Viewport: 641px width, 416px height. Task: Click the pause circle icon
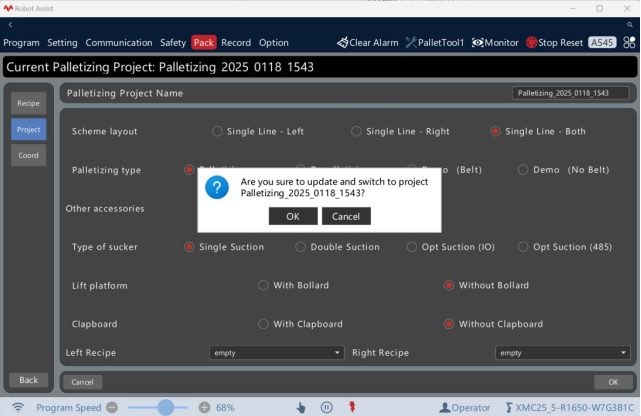click(x=327, y=407)
